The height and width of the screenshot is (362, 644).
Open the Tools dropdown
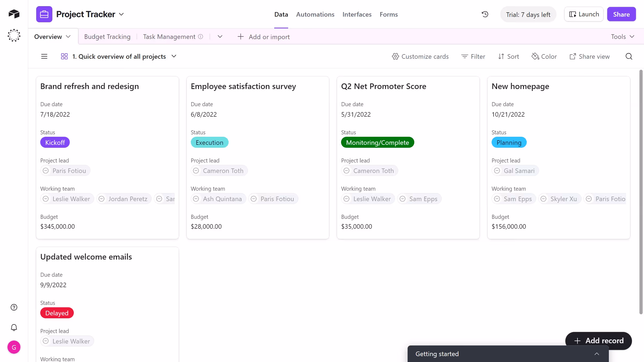tap(623, 36)
